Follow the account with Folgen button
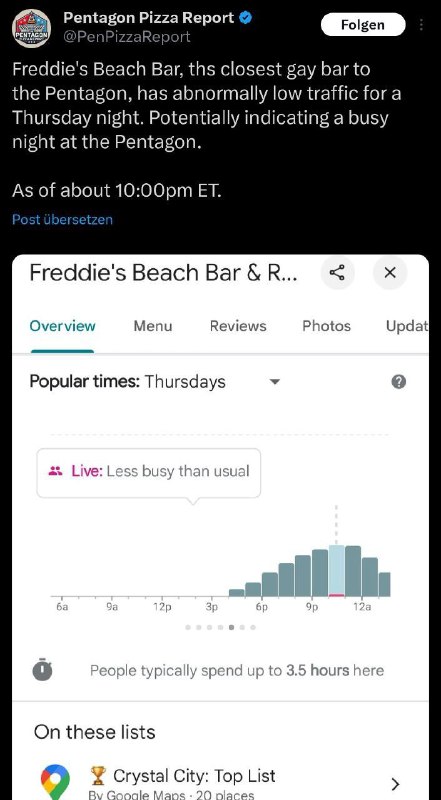The height and width of the screenshot is (800, 441). click(363, 25)
